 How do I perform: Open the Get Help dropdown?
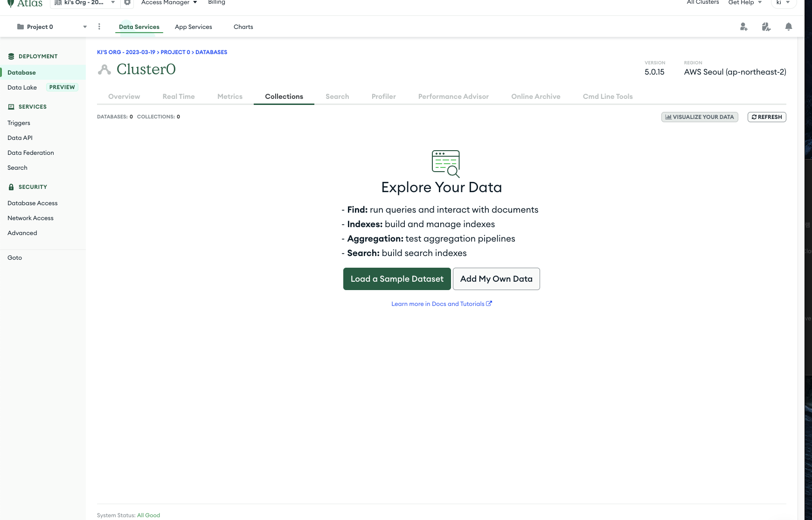coord(745,2)
